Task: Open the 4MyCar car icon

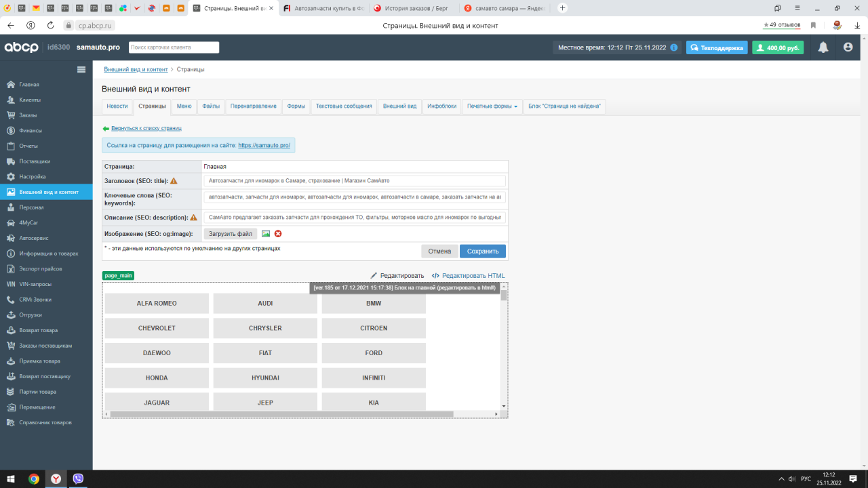Action: pos(10,222)
